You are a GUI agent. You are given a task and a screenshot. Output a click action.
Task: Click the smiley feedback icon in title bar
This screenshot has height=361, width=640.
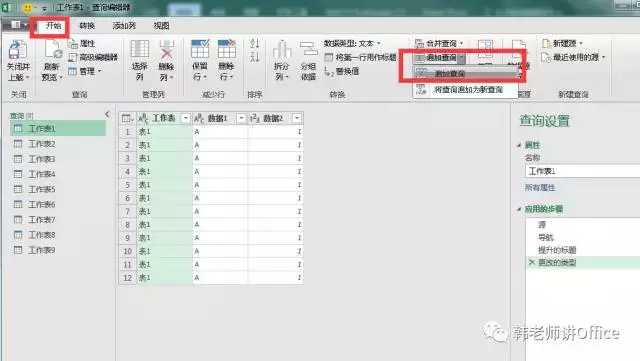point(28,7)
